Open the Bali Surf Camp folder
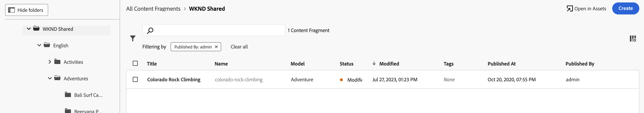Viewport: 644px width, 113px height. pos(88,95)
